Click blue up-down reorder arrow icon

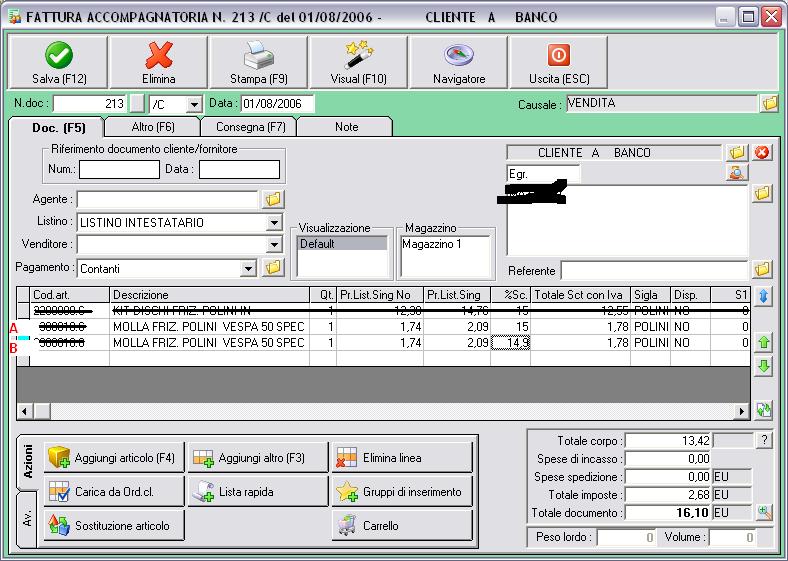[763, 296]
